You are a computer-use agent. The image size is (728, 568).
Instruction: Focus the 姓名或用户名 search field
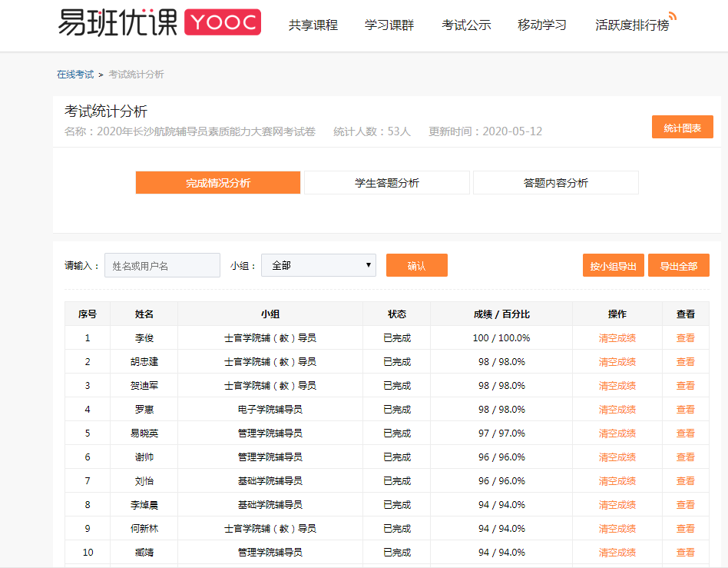pos(162,266)
